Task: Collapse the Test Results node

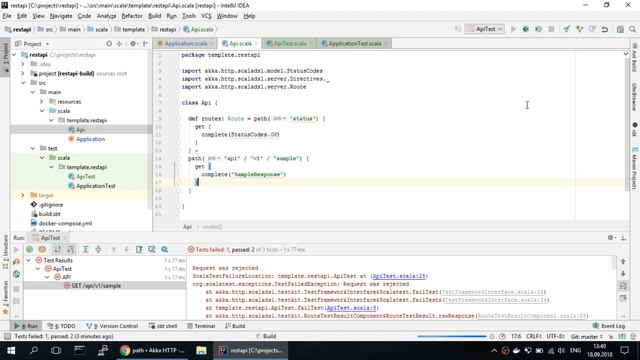Action: [x=28, y=260]
